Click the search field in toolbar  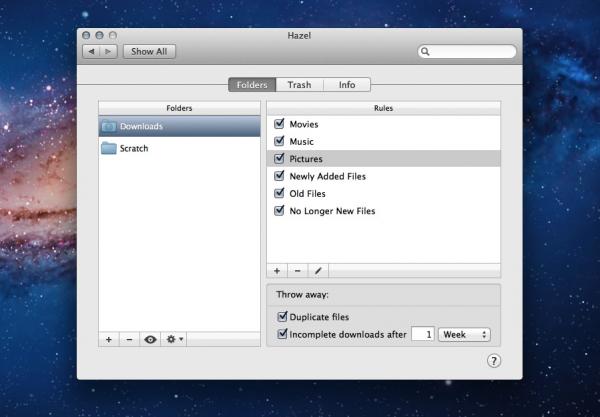pos(467,51)
